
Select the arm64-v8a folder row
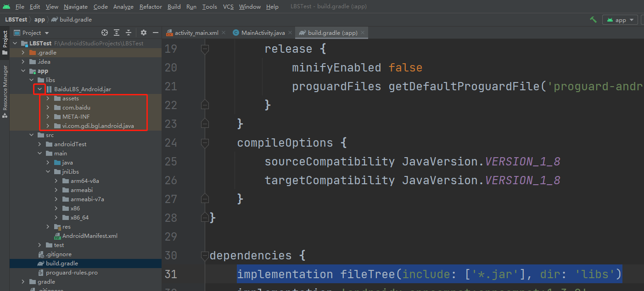click(84, 181)
